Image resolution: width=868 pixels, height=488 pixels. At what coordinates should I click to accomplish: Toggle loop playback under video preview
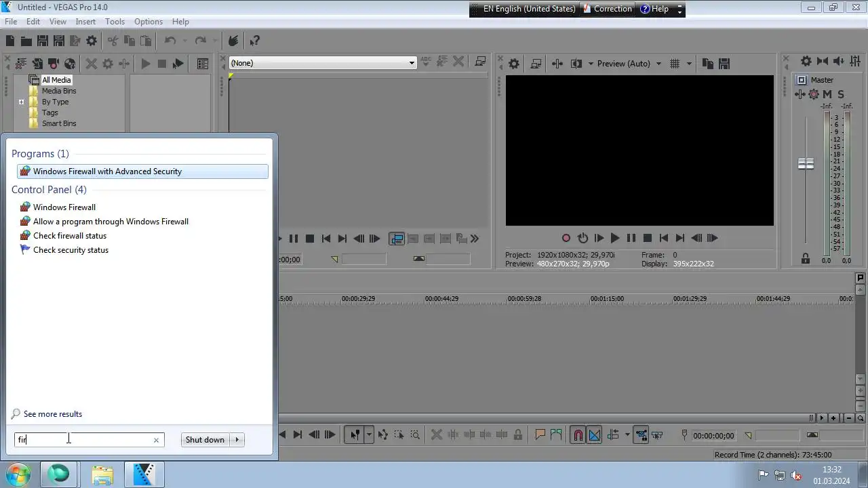click(x=583, y=238)
